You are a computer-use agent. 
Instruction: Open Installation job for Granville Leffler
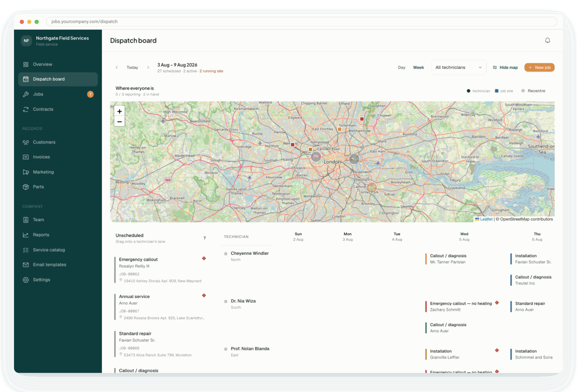click(463, 354)
